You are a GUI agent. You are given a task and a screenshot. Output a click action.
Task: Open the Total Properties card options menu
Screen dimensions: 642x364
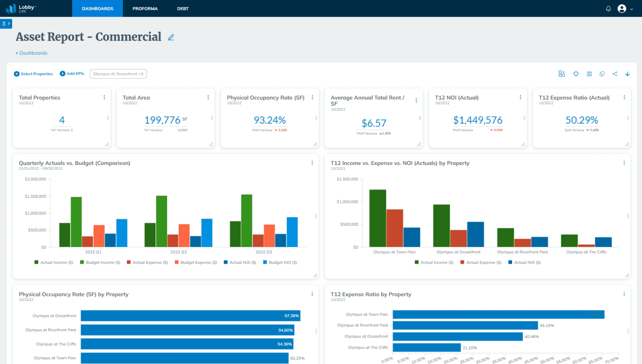point(104,97)
